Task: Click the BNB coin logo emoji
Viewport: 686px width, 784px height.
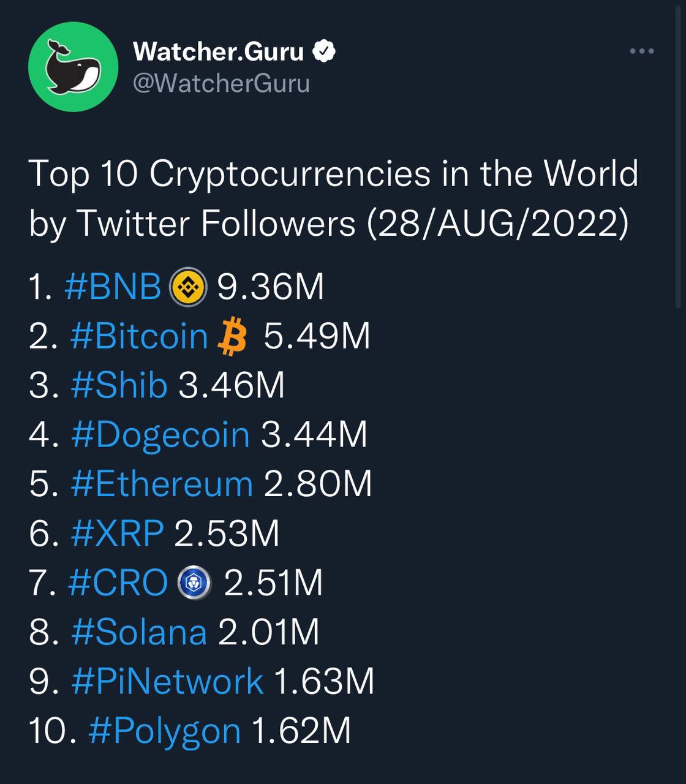Action: (188, 287)
